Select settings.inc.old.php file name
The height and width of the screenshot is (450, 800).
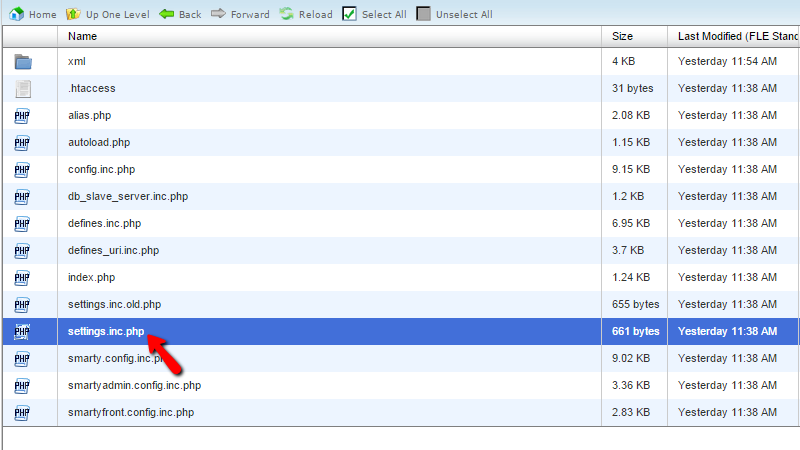coord(114,305)
